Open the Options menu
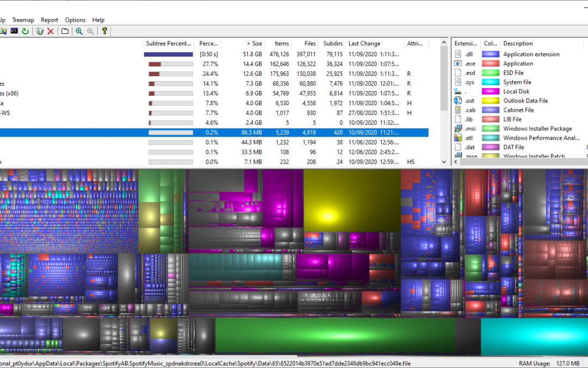Image resolution: width=588 pixels, height=368 pixels. 75,20
